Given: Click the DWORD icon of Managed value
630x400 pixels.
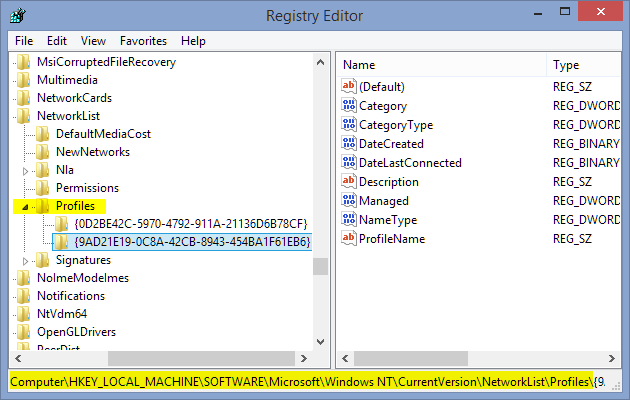Looking at the screenshot, I should pos(349,200).
